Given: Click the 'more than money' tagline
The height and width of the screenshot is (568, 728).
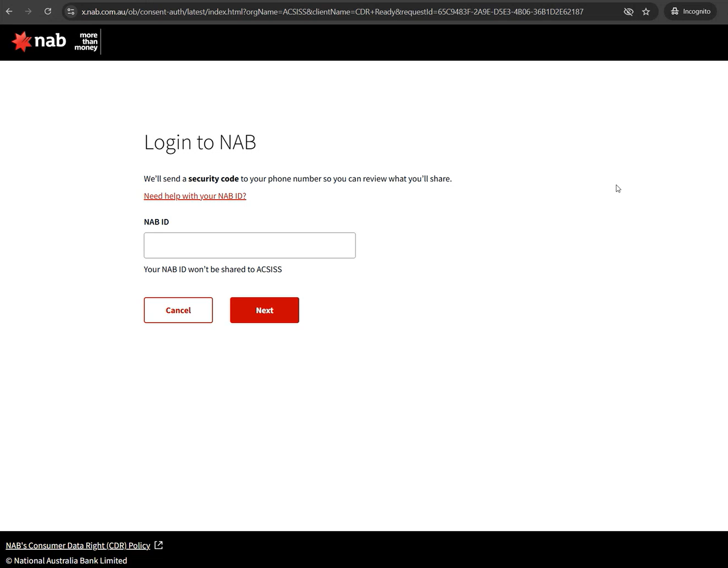Looking at the screenshot, I should pyautogui.click(x=86, y=41).
